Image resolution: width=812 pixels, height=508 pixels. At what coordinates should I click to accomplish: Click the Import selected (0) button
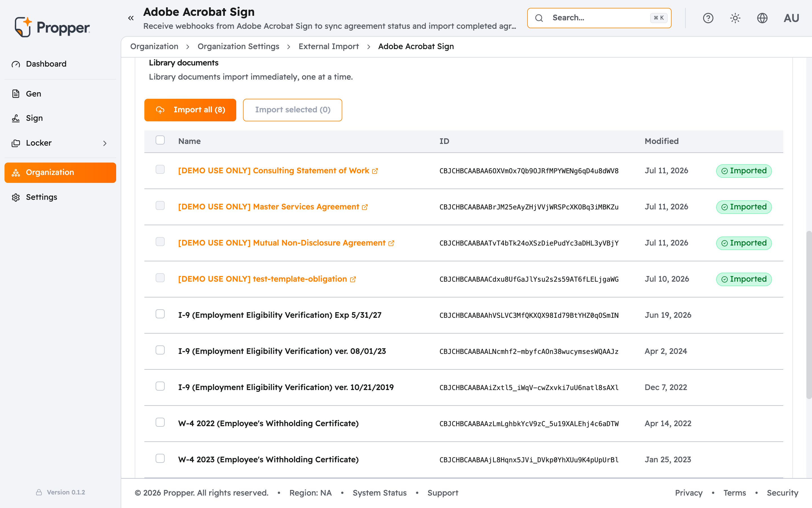[293, 110]
